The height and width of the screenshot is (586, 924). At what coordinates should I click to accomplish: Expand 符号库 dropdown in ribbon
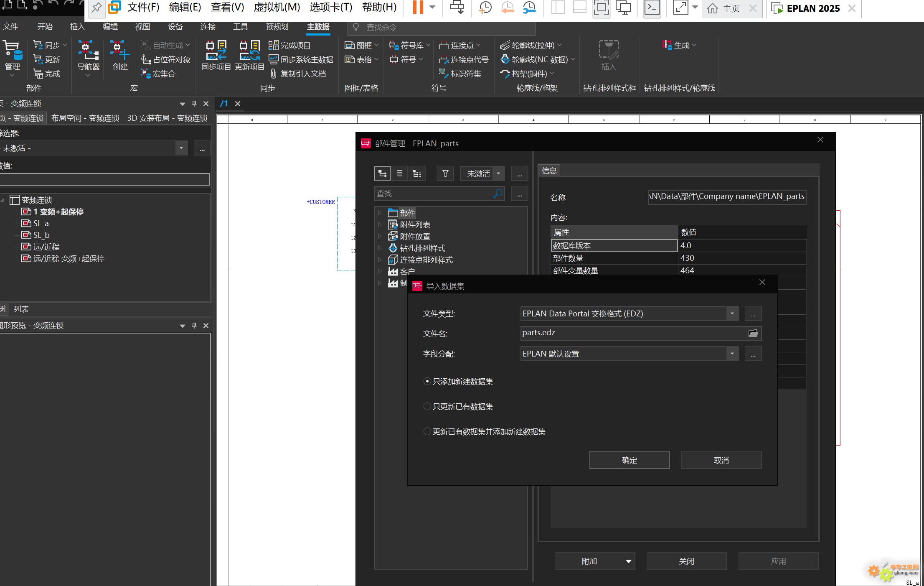tap(428, 45)
